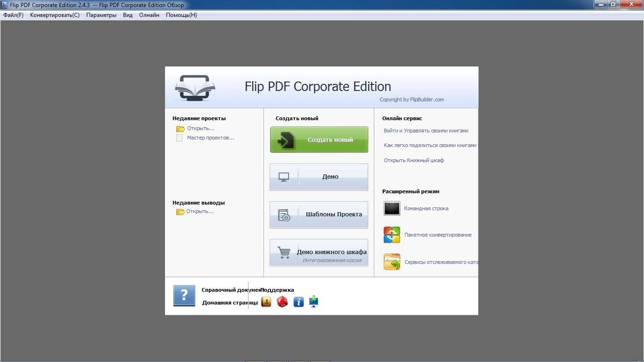The image size is (644, 362).
Task: Click the Командная строка terminal icon
Action: point(392,208)
